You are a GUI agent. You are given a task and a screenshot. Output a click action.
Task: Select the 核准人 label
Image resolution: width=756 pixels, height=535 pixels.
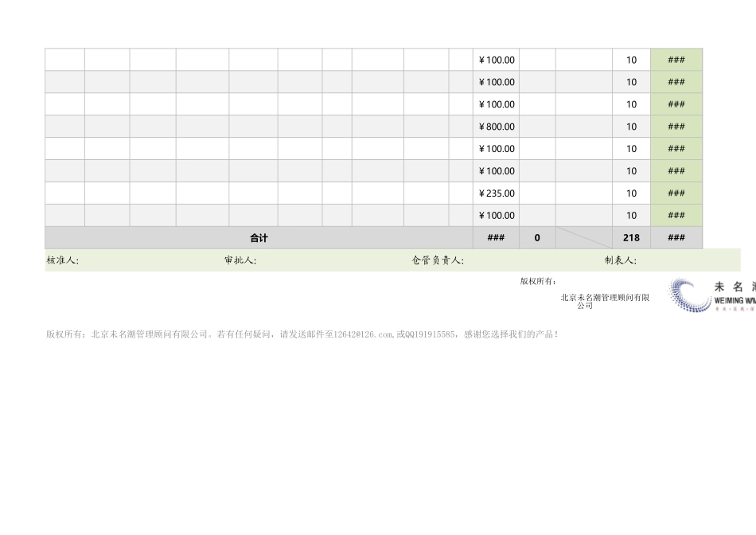click(63, 260)
